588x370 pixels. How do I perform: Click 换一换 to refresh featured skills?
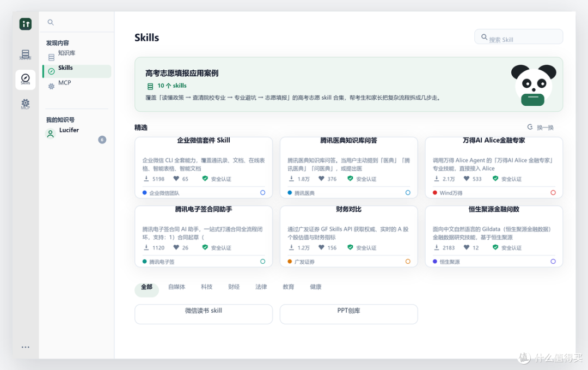[x=545, y=128]
